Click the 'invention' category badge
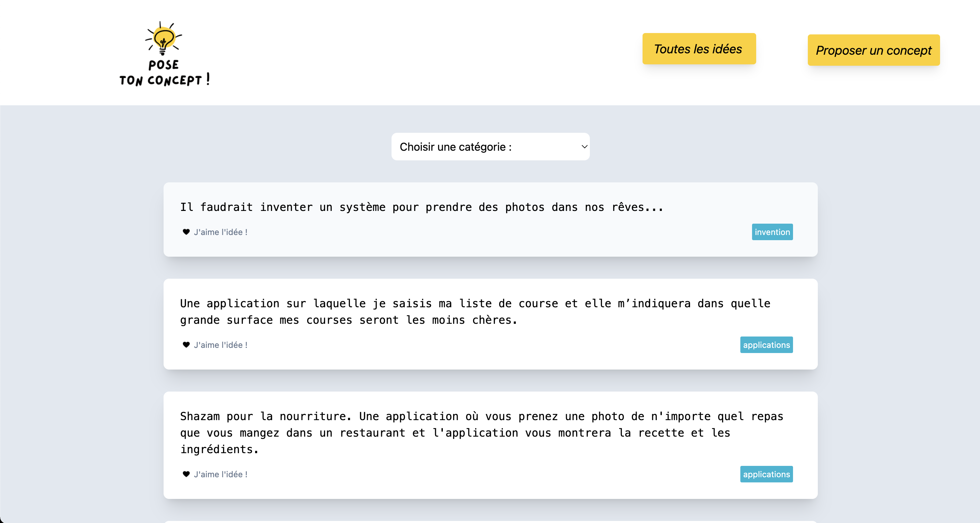Screen dimensions: 980x523 [772, 232]
